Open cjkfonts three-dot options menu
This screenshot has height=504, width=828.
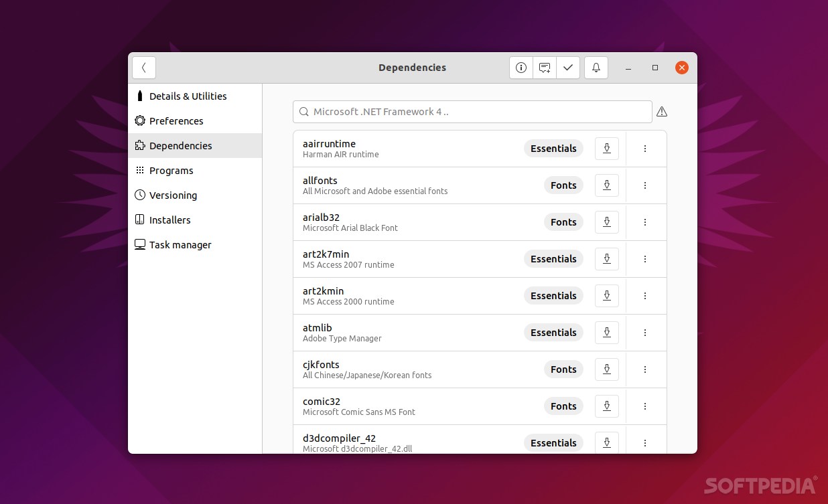(645, 369)
